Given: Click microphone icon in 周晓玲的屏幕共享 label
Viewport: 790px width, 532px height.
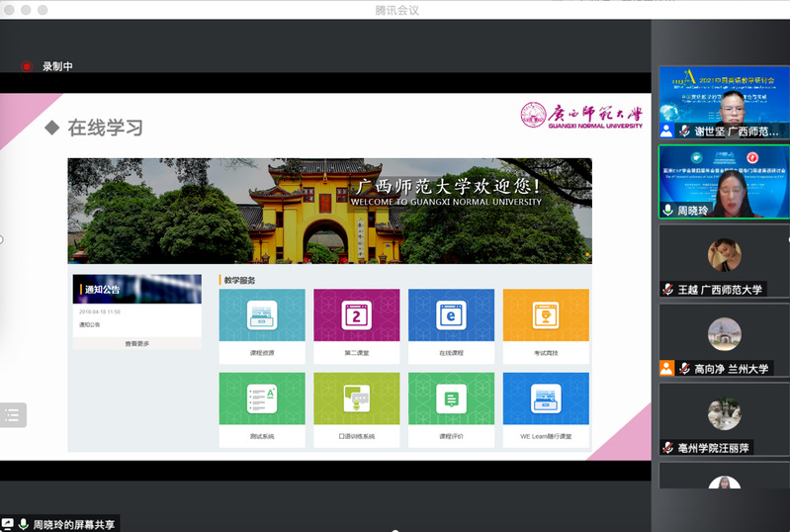Looking at the screenshot, I should click(x=23, y=524).
